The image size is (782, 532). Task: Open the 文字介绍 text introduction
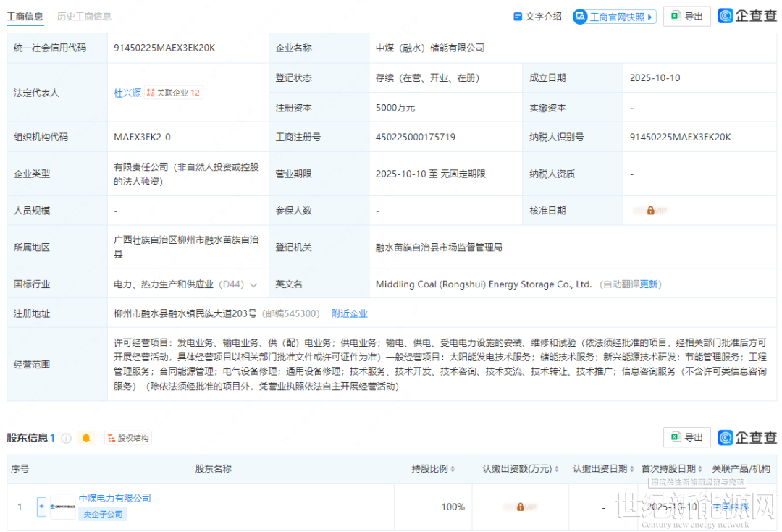[537, 16]
